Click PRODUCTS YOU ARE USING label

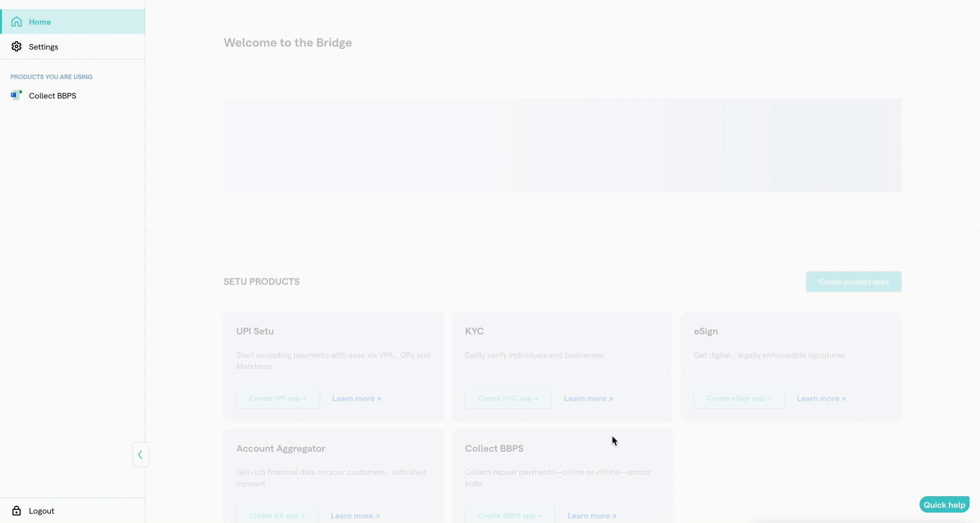(51, 77)
